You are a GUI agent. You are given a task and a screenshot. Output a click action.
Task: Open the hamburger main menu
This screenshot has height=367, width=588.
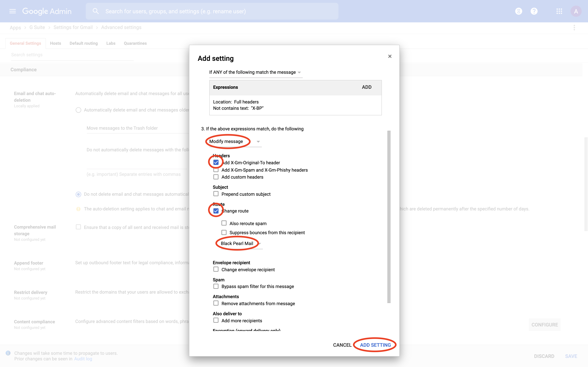point(12,11)
